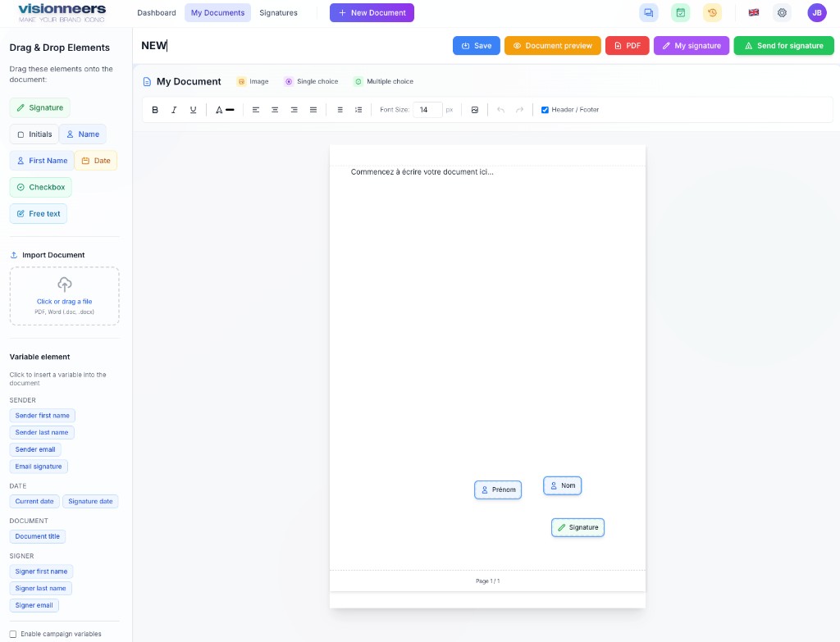The height and width of the screenshot is (642, 840).
Task: Switch to the Signatures tab
Action: click(x=278, y=12)
